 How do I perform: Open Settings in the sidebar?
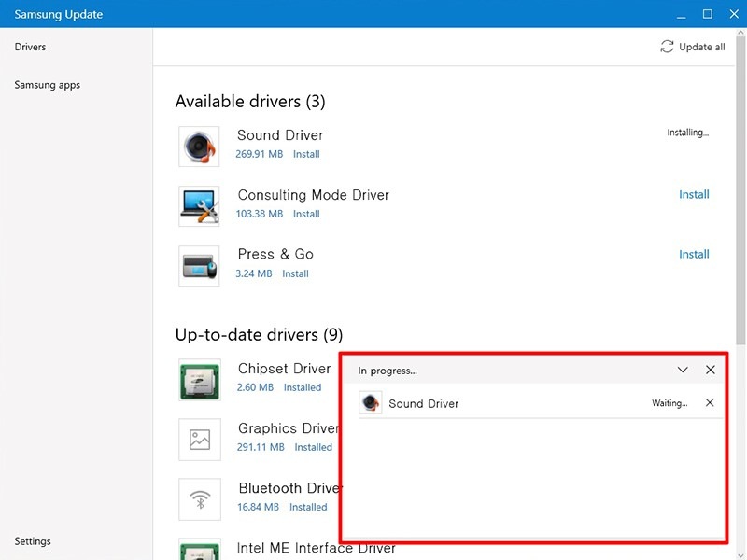pos(33,541)
